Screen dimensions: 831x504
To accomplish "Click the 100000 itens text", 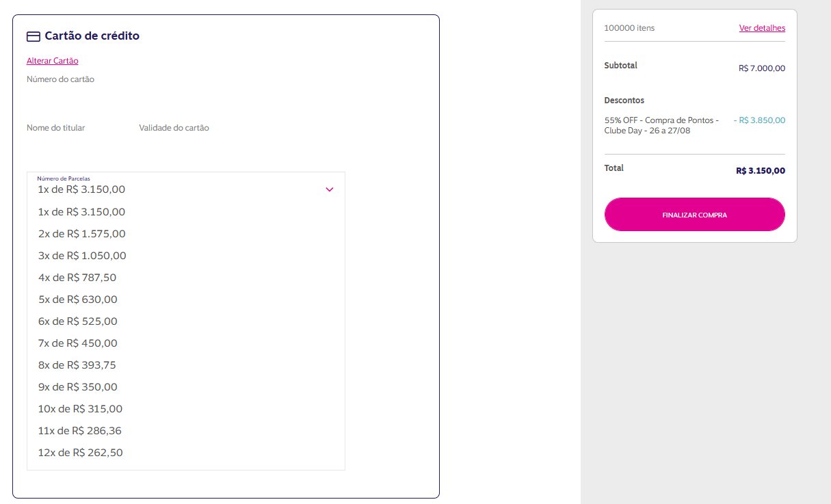I will click(629, 28).
